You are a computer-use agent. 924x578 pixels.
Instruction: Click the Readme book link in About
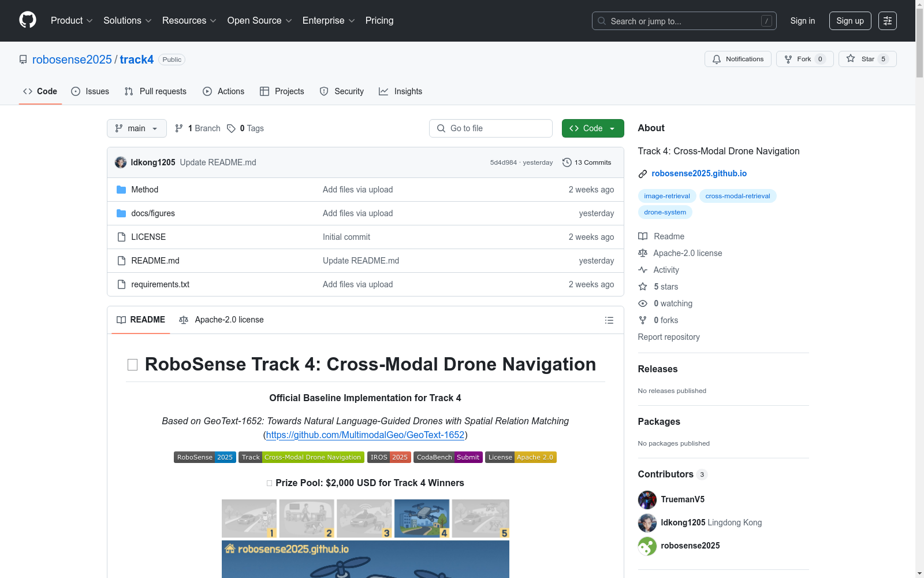[661, 236]
